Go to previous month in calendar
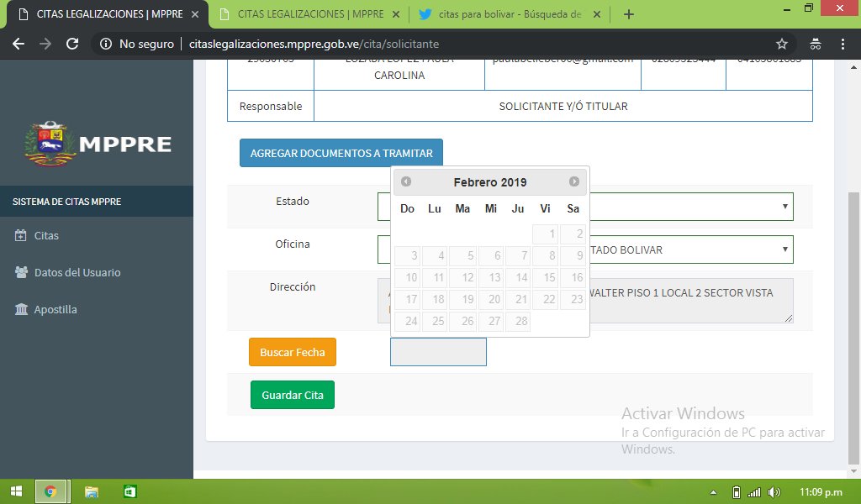This screenshot has width=861, height=504. point(406,181)
